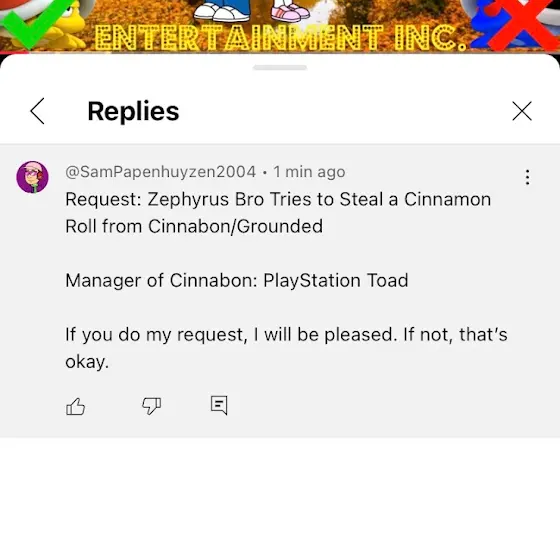
Task: Click the '1 min ago' timestamp
Action: pos(309,172)
